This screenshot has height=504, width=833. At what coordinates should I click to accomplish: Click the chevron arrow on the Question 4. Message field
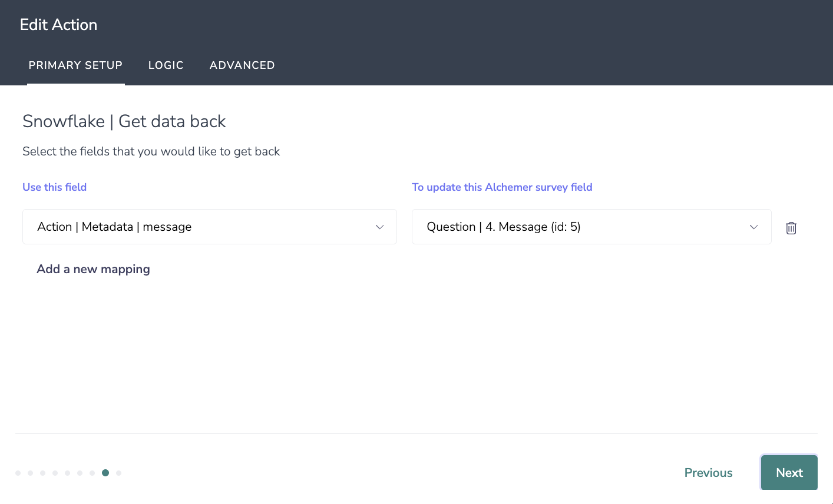pyautogui.click(x=753, y=227)
